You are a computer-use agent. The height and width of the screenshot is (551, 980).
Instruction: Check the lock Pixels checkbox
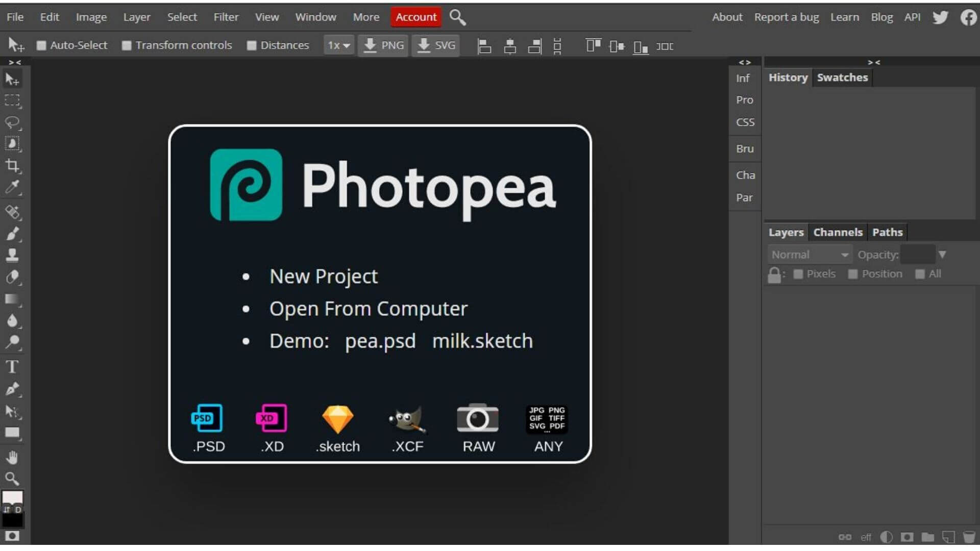798,274
